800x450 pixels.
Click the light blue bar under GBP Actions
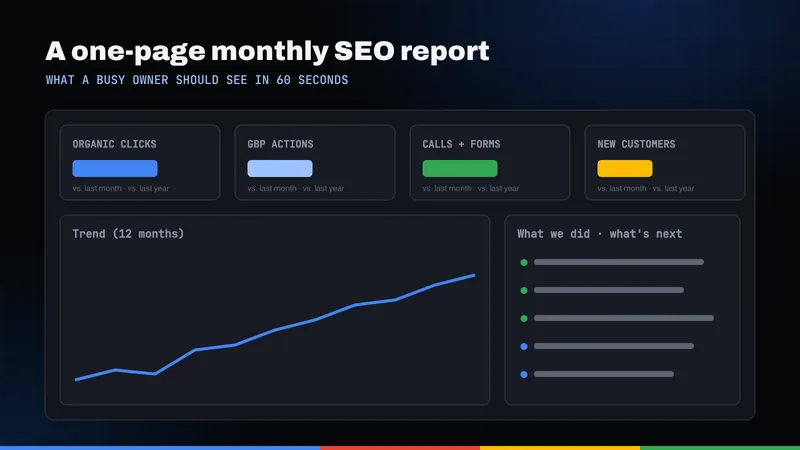point(280,168)
